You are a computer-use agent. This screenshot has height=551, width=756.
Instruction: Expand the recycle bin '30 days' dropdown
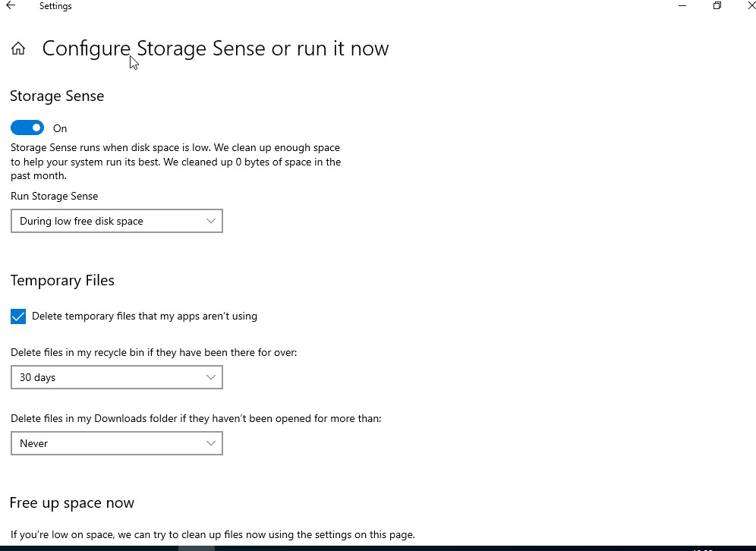[117, 377]
